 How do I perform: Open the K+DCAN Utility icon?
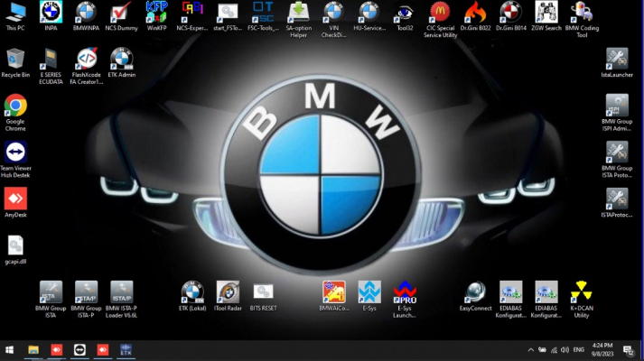581,292
